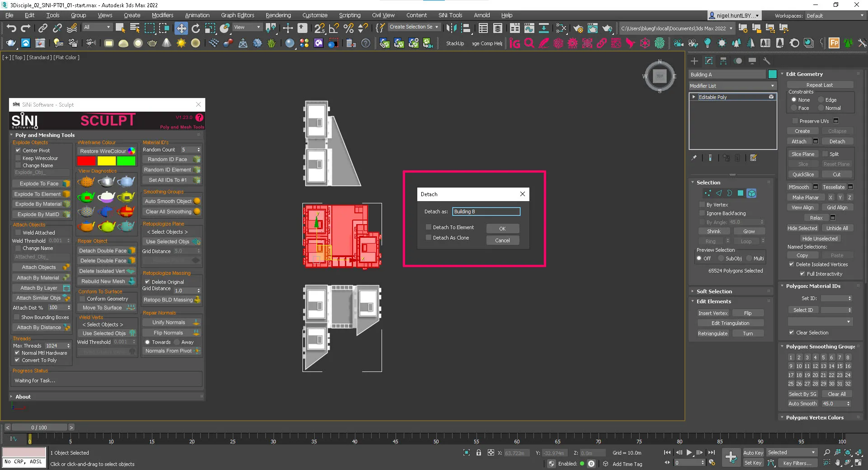868x470 pixels.
Task: Select the Move transform tool
Action: 181,28
